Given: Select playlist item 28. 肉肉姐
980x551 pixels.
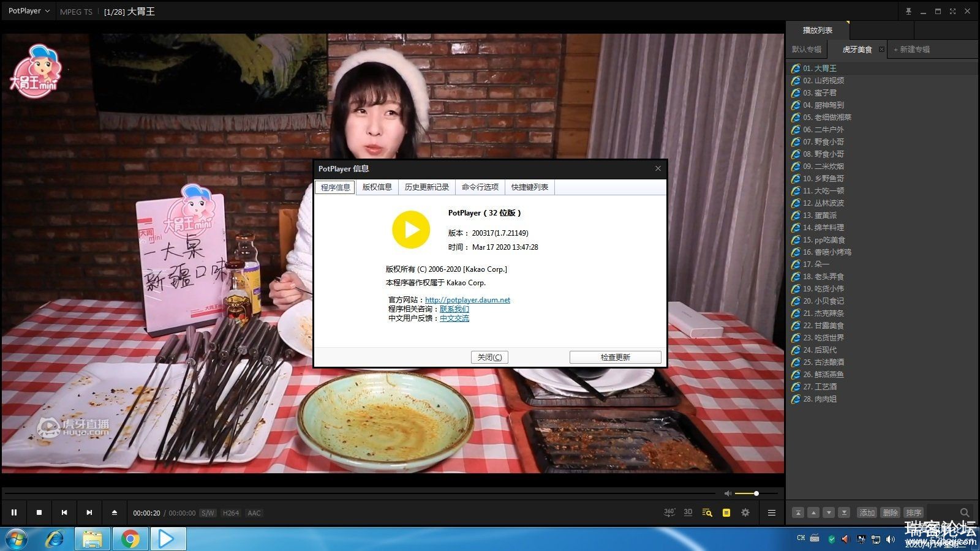Looking at the screenshot, I should pyautogui.click(x=882, y=399).
